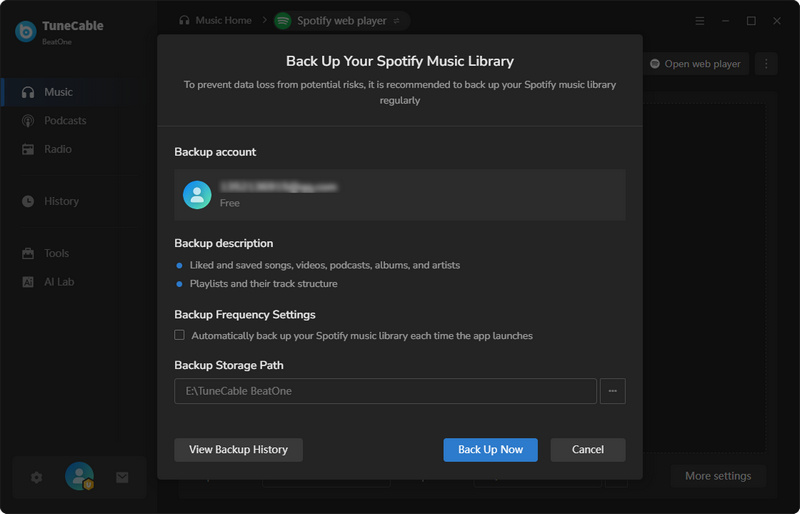Viewport: 800px width, 514px height.
Task: Open the hamburger menu in title bar
Action: (x=700, y=21)
